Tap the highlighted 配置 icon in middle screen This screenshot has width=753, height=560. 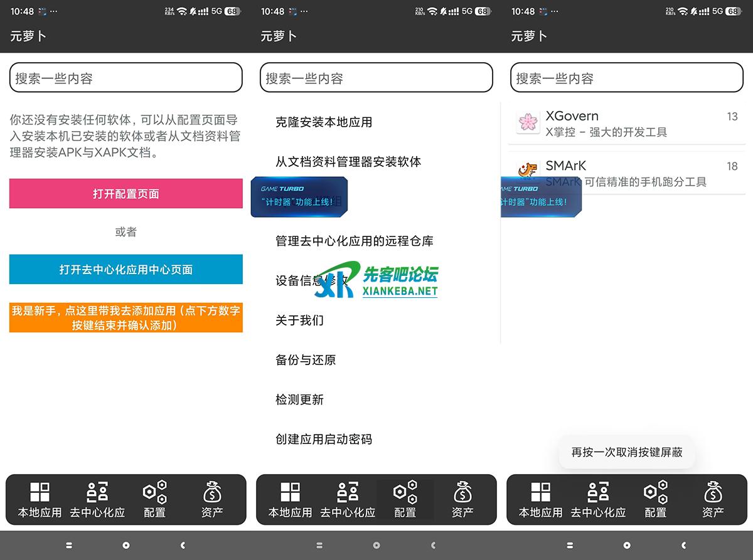[x=405, y=492]
